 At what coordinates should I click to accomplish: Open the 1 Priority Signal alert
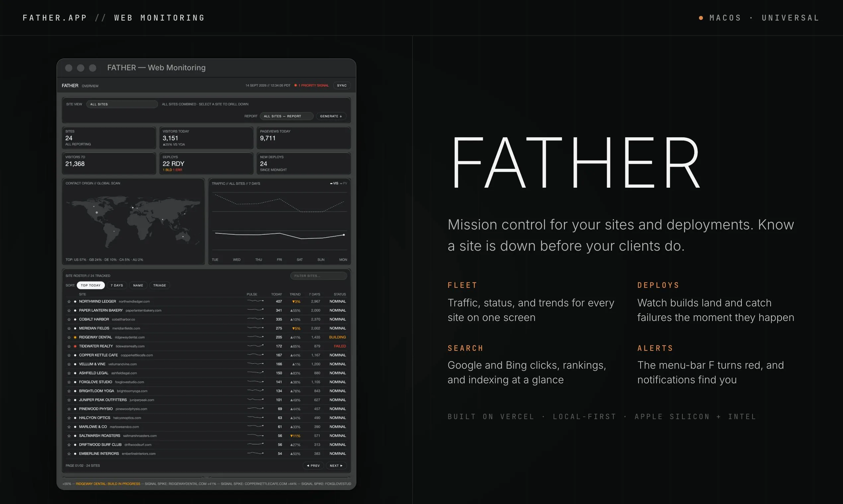coord(312,86)
